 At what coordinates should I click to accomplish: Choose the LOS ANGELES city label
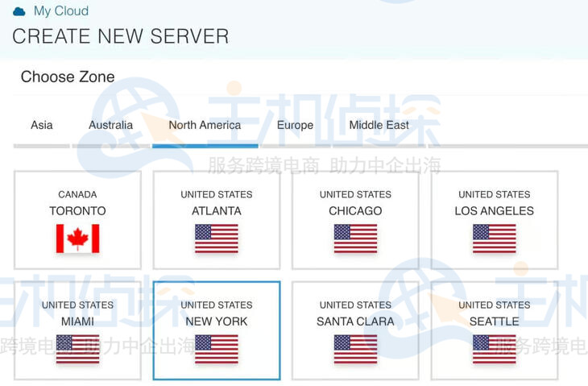point(495,211)
